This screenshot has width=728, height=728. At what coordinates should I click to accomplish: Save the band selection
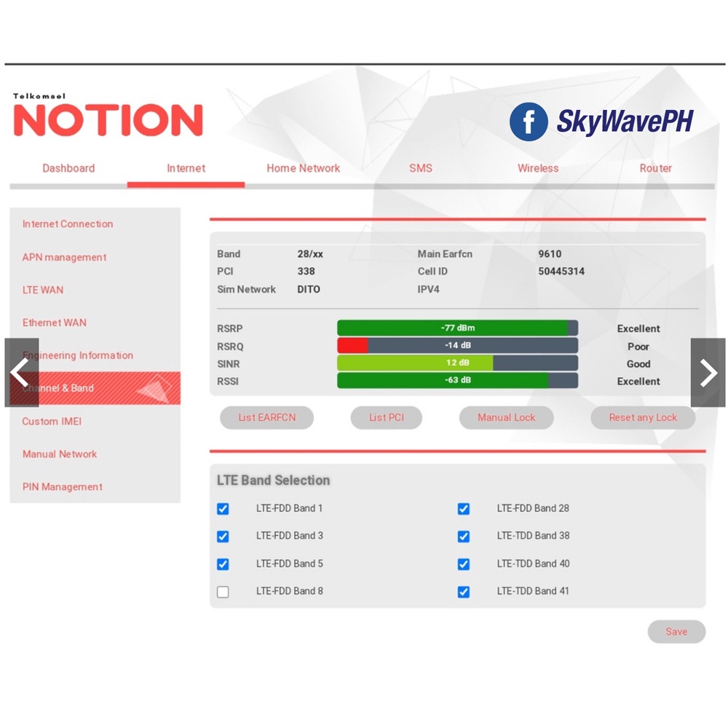point(676,632)
